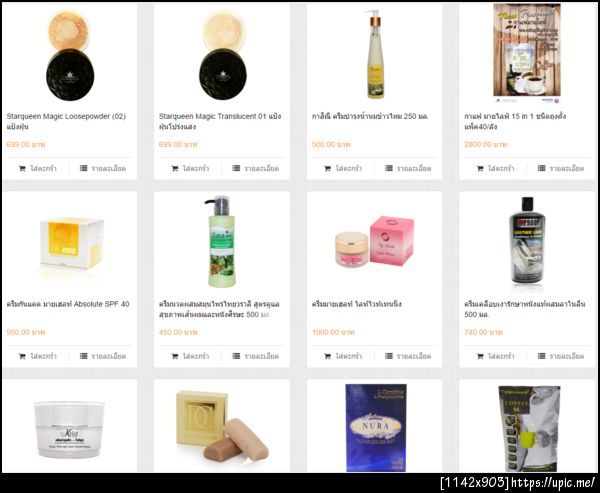Click details list icon under 450.00 baht conditioner
Viewport: 600px width, 493px height.
point(236,356)
